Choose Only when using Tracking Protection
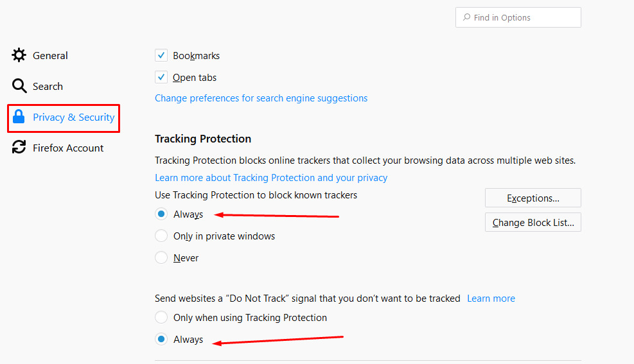The image size is (634, 364). tap(161, 317)
